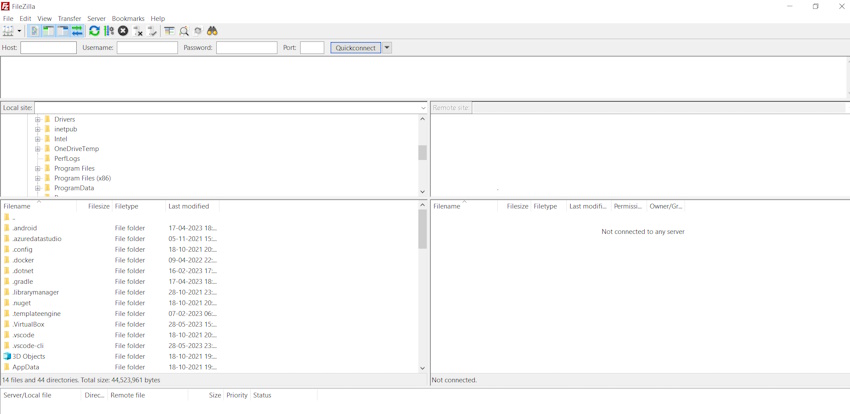Screen dimensions: 850x414
Task: Open the Site Manager icon
Action: pos(8,31)
